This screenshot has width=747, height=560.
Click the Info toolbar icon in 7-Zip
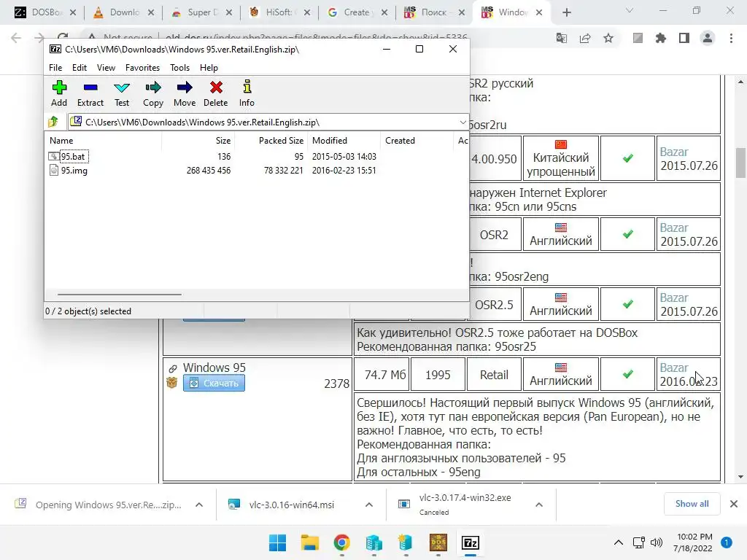[x=247, y=93]
